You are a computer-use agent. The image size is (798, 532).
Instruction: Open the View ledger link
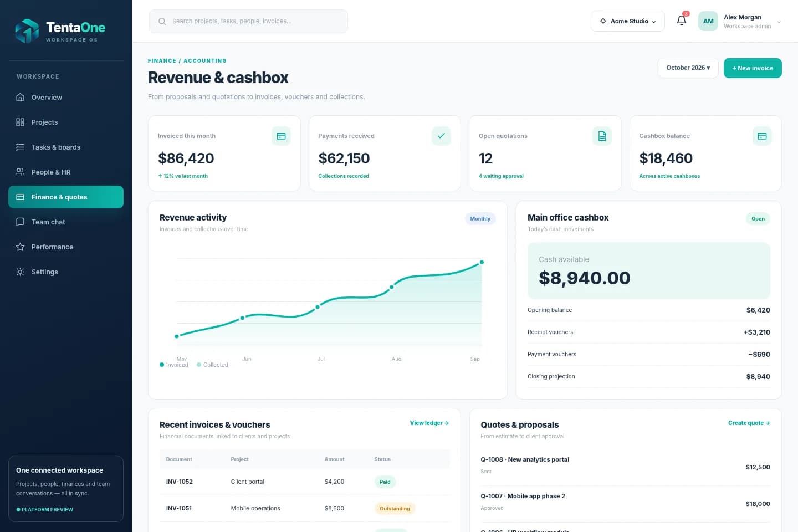click(x=429, y=423)
